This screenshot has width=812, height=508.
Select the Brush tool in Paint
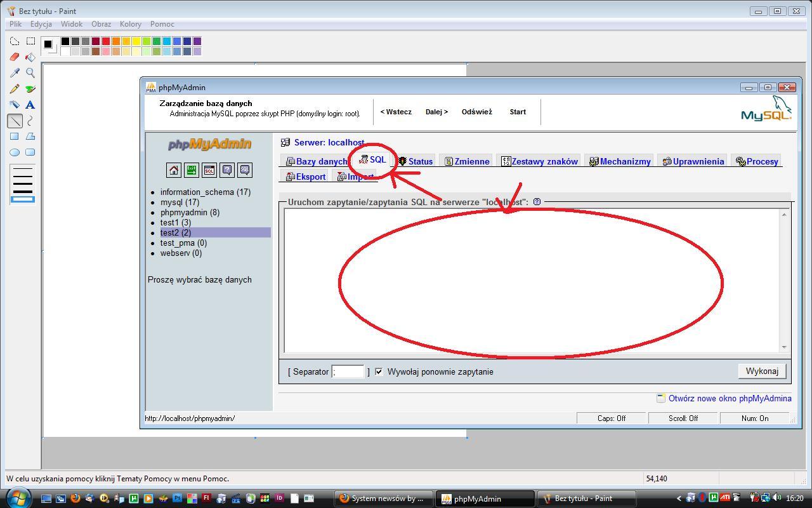coord(30,89)
